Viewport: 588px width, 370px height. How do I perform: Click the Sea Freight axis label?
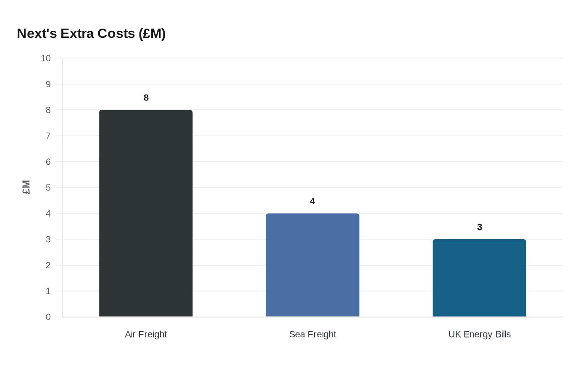tap(312, 334)
